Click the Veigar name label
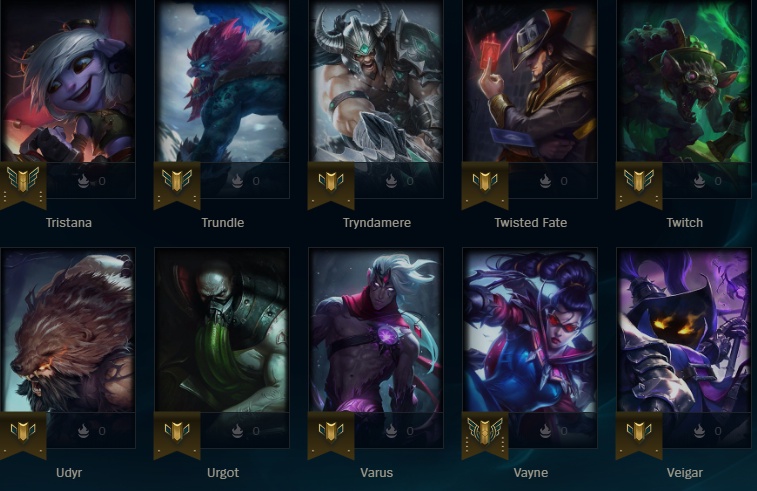The width and height of the screenshot is (757, 491). [x=685, y=473]
